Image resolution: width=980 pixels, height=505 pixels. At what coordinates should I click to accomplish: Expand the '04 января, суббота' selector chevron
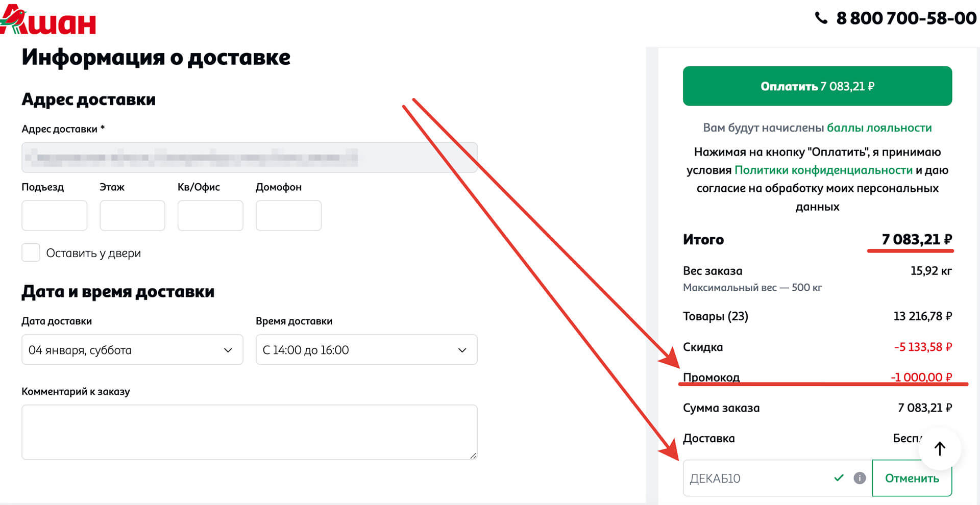point(229,350)
